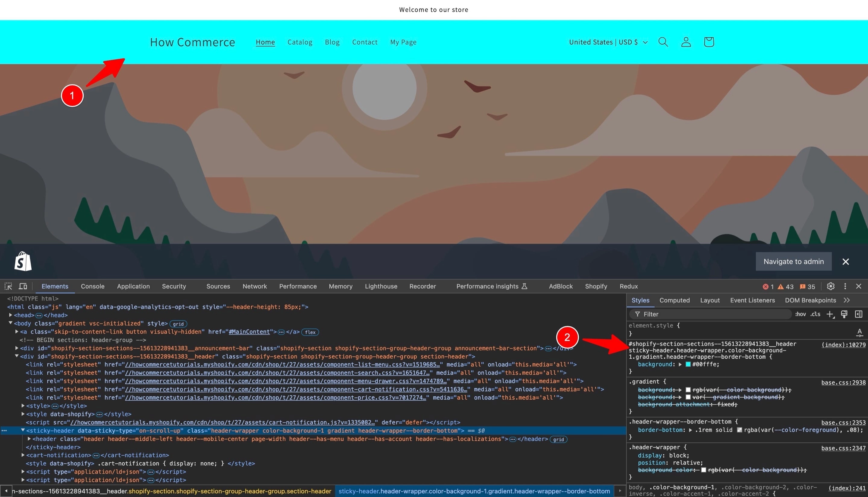Click the Navigate to admin button
This screenshot has height=497, width=868.
point(794,262)
